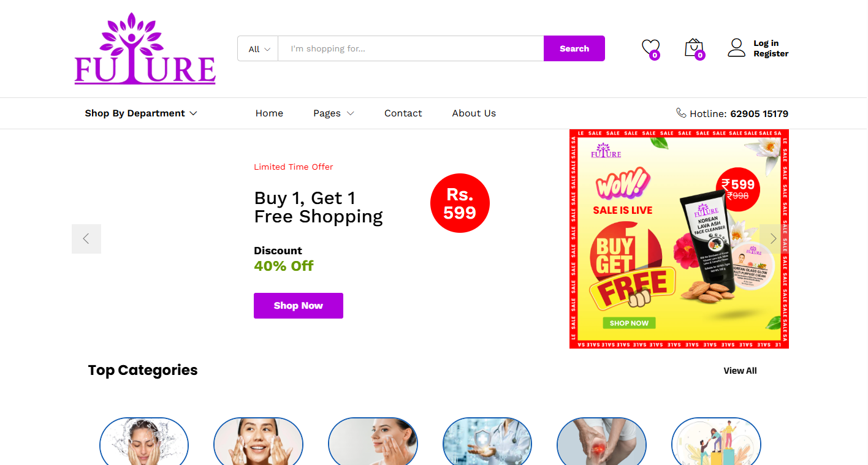Open the wishlist heart icon
The image size is (868, 465).
[650, 48]
